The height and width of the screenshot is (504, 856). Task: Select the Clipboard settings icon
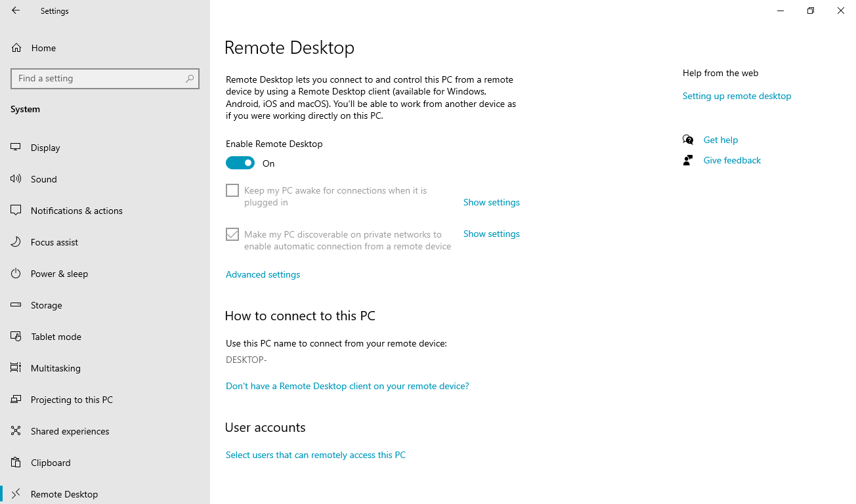[15, 462]
